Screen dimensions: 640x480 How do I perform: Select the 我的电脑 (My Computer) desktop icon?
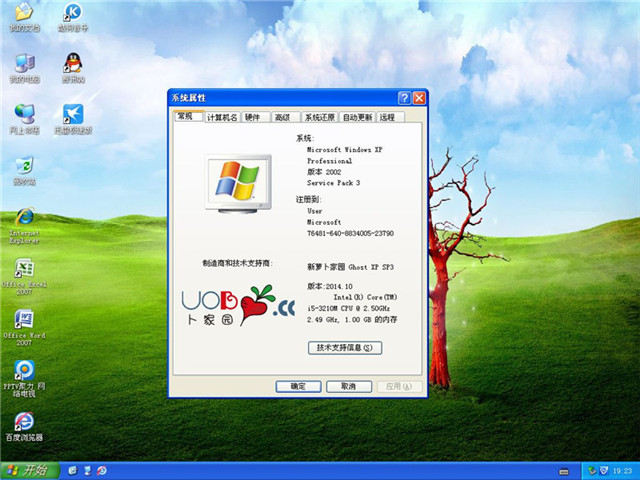(x=24, y=68)
